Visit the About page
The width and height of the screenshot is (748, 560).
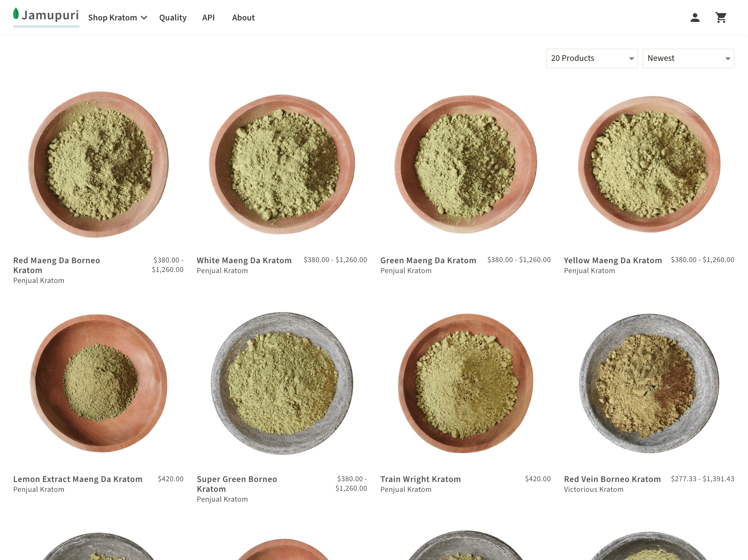click(x=243, y=17)
